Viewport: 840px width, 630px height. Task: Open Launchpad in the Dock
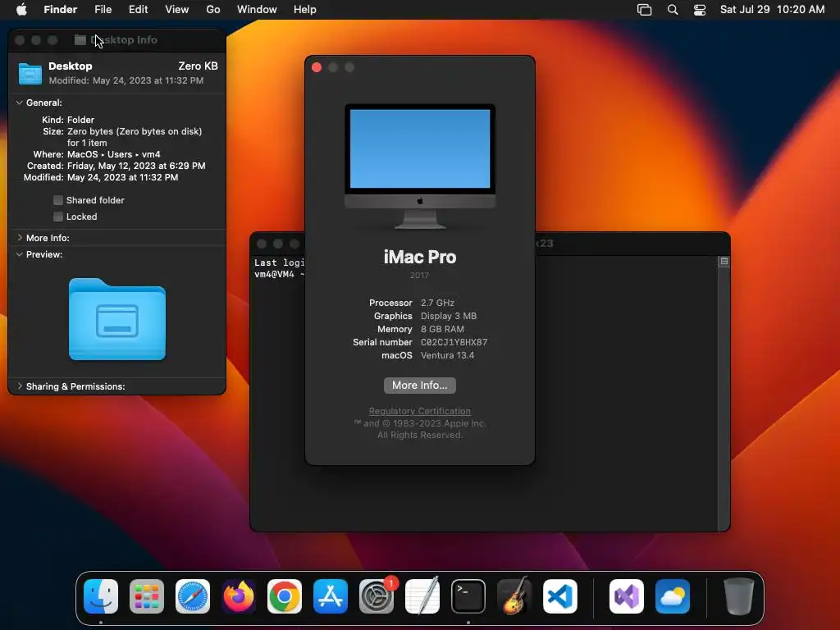(x=147, y=596)
